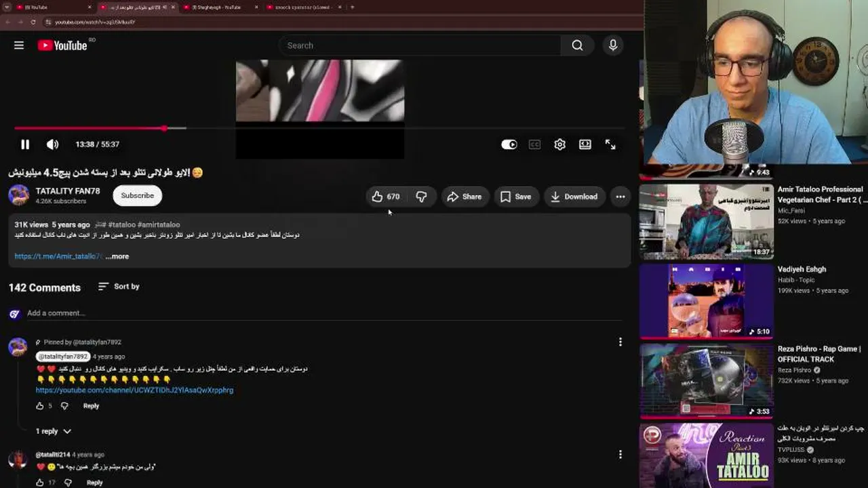Viewport: 868px width, 488px height.
Task: Subscribe to TATALITY FAN78 channel
Action: coord(137,195)
